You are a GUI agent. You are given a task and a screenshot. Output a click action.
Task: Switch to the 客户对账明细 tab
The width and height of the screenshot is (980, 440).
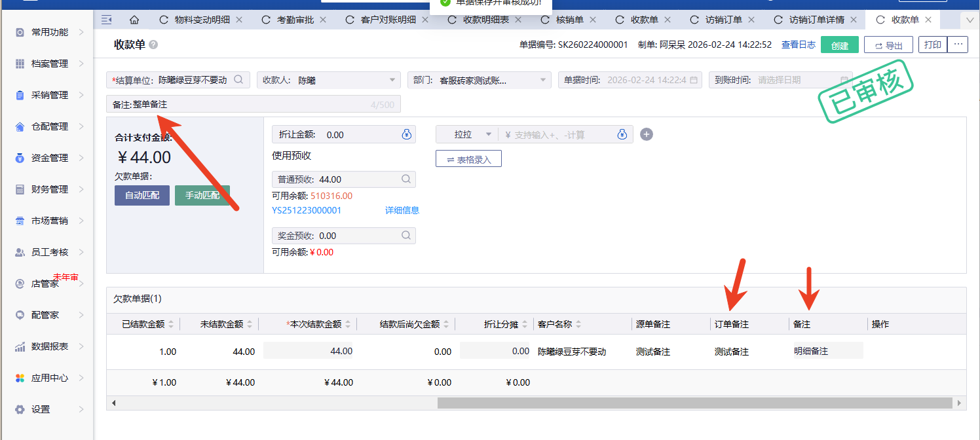[x=388, y=20]
